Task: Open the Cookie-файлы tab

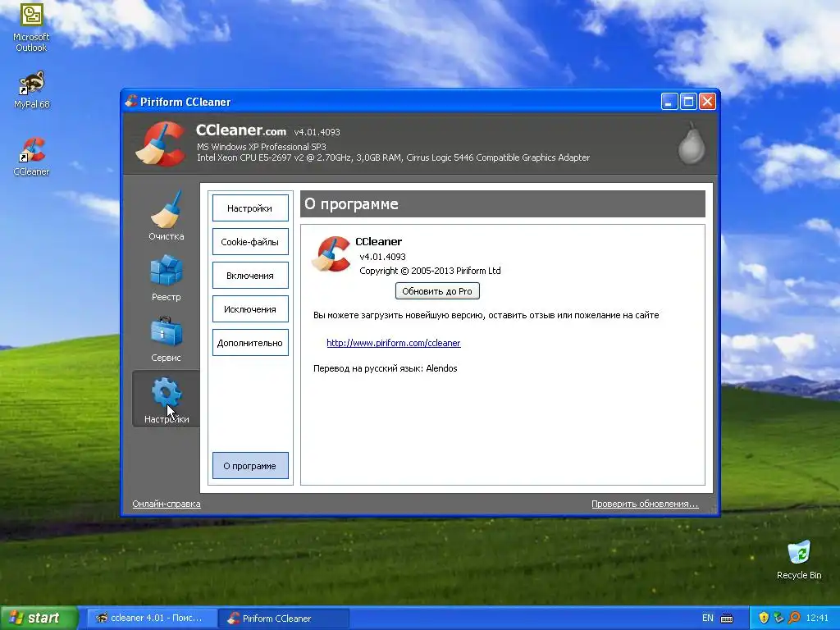Action: tap(250, 242)
